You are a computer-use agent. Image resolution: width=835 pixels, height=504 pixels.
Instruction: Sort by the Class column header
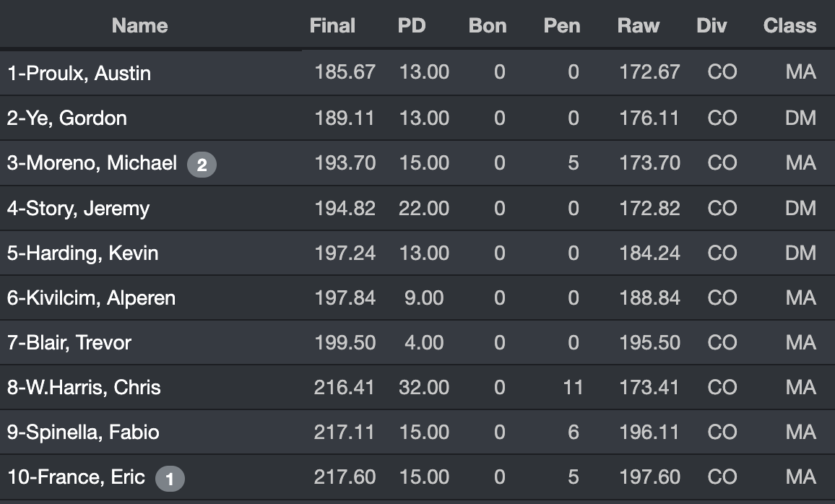click(789, 26)
